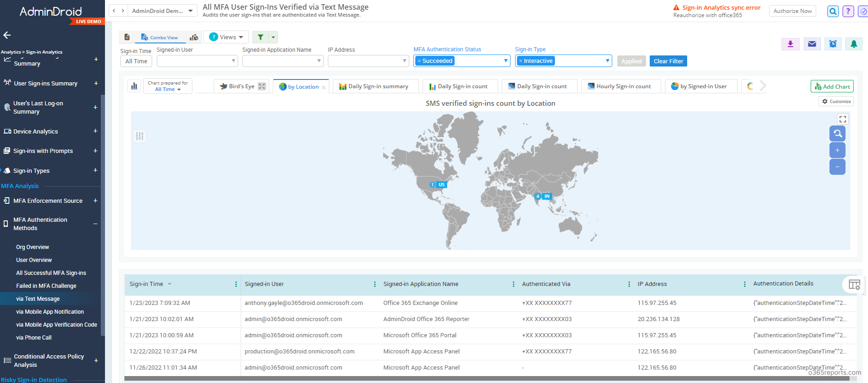Open All Successful MFA Sign-ins report
Image resolution: width=868 pixels, height=383 pixels.
click(x=51, y=273)
